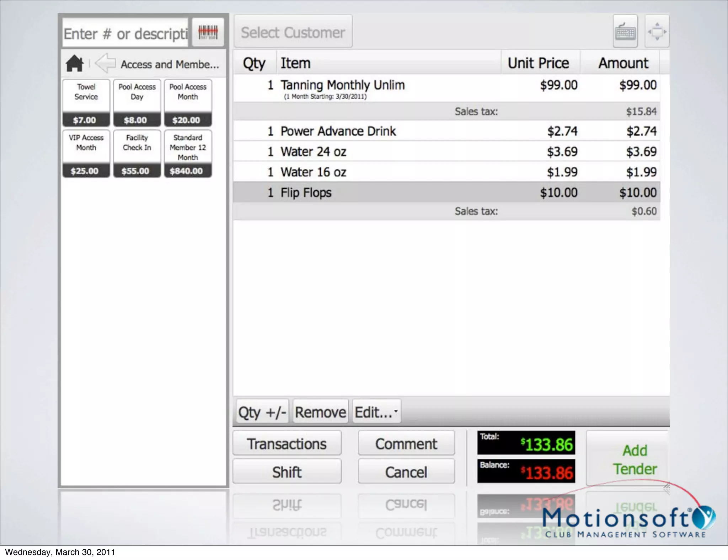Add Standard Member 12 Month item
Screen dimensions: 728x560
[188, 154]
